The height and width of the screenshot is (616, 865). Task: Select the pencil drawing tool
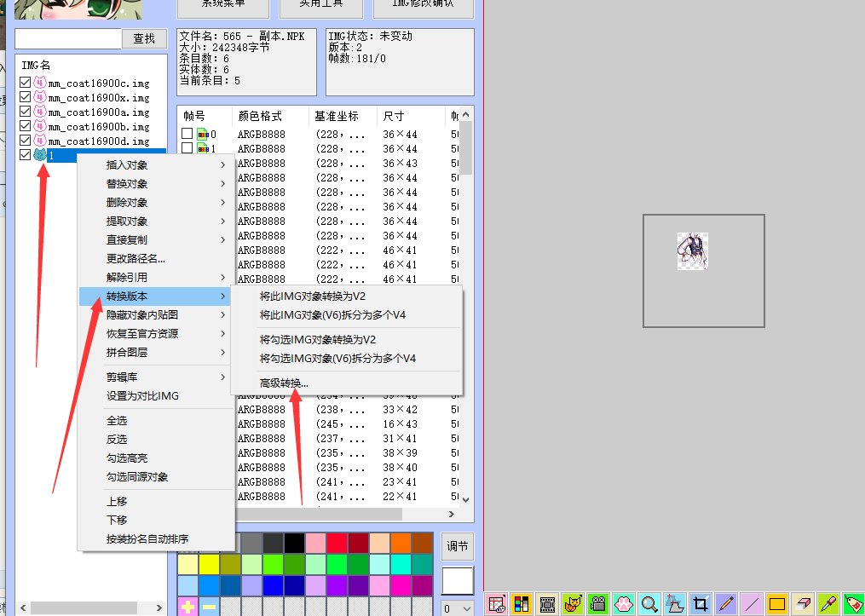tap(725, 604)
